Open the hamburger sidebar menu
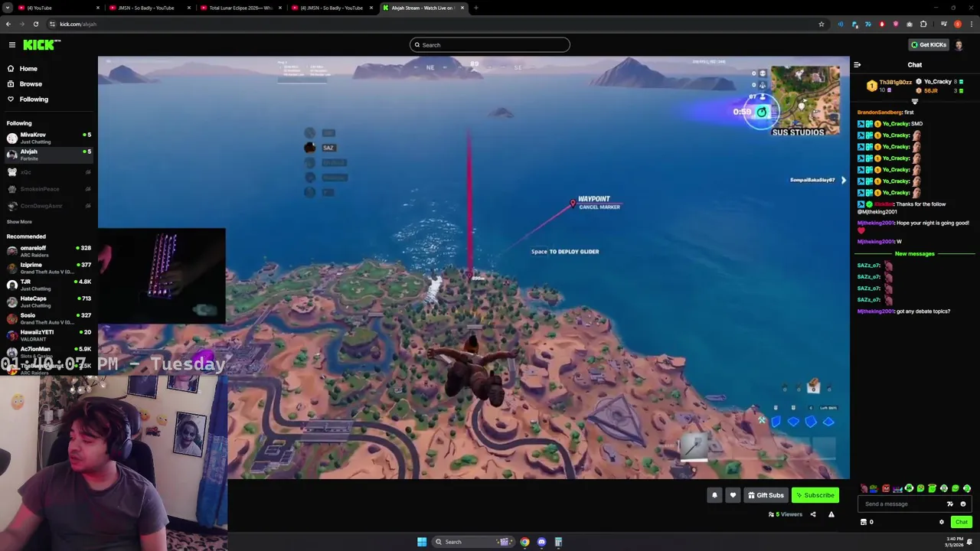 [x=12, y=45]
